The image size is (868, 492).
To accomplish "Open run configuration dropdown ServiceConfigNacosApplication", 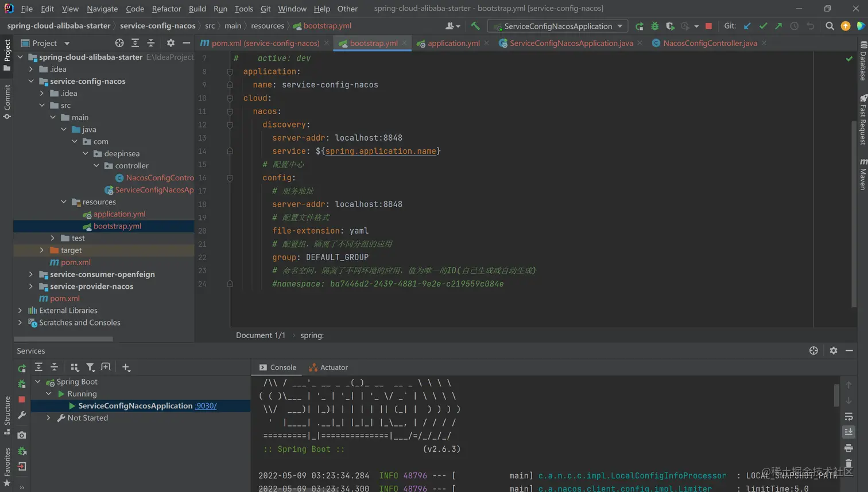I will (557, 26).
